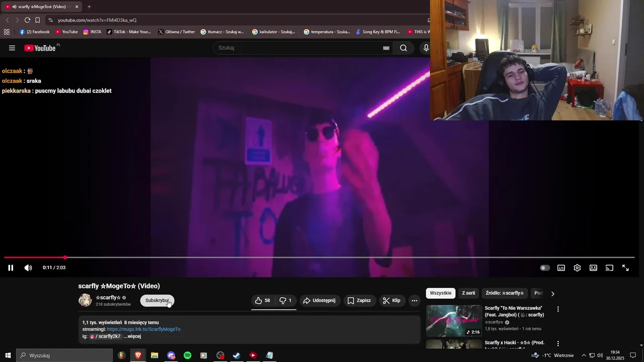Image resolution: width=644 pixels, height=362 pixels.
Task: Expand the description with ...więcej
Action: 132,336
